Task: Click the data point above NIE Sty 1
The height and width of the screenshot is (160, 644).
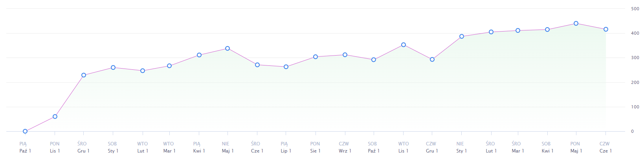Action: 462,36
